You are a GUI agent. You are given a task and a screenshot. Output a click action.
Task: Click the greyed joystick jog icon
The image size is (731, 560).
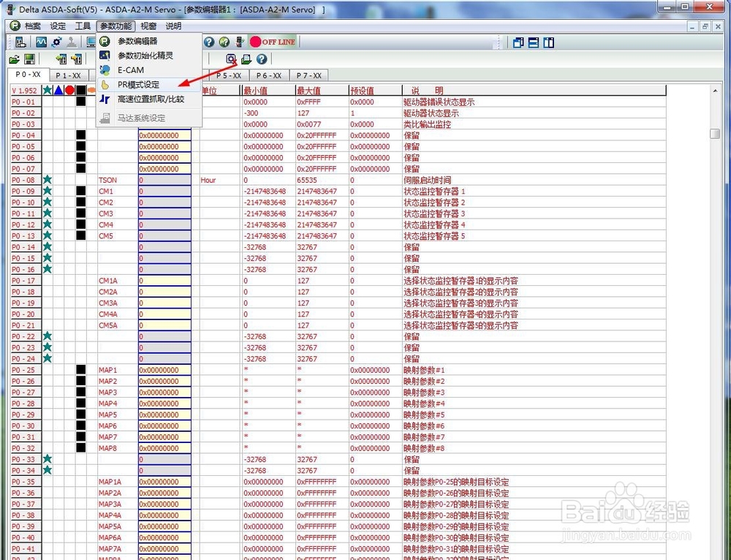click(72, 42)
